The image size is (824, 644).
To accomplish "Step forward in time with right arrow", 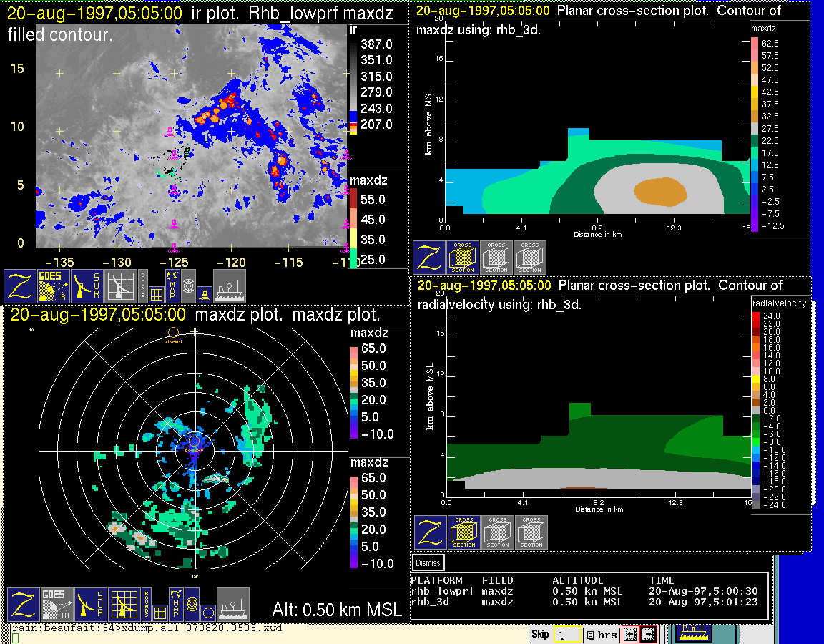I will click(648, 634).
